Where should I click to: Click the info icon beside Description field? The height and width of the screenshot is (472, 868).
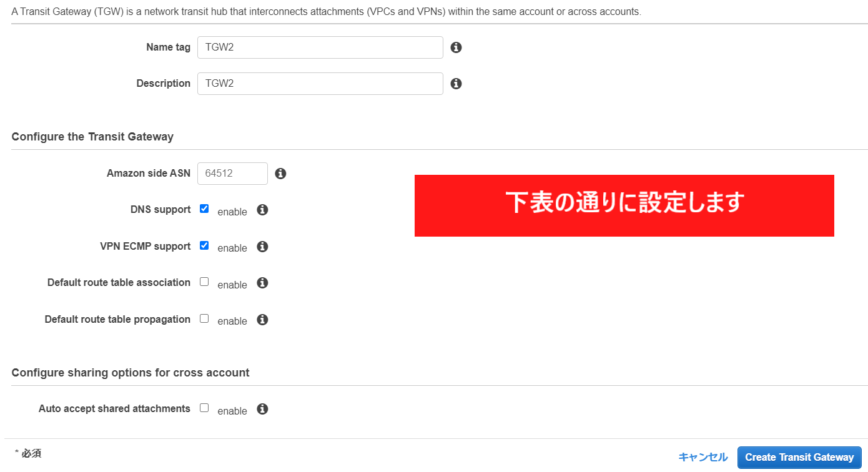point(456,84)
